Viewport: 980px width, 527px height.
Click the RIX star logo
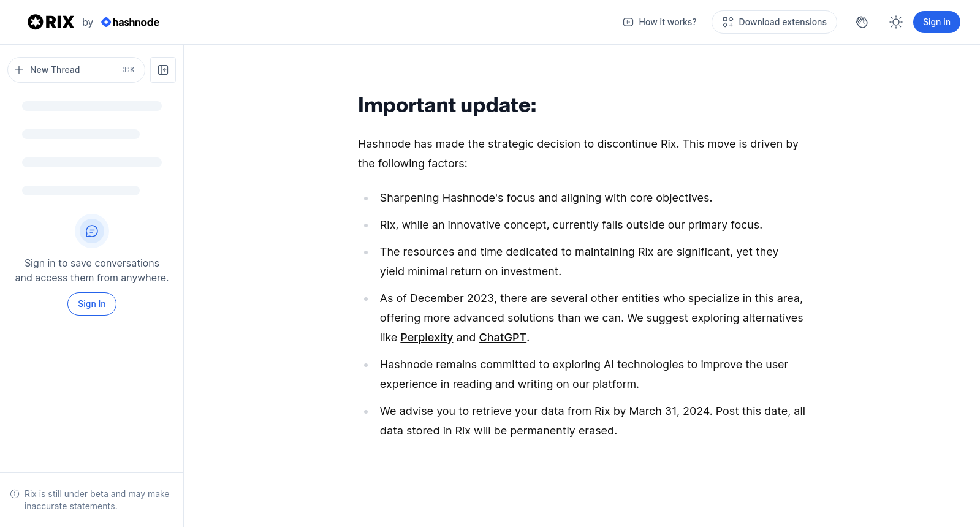36,22
